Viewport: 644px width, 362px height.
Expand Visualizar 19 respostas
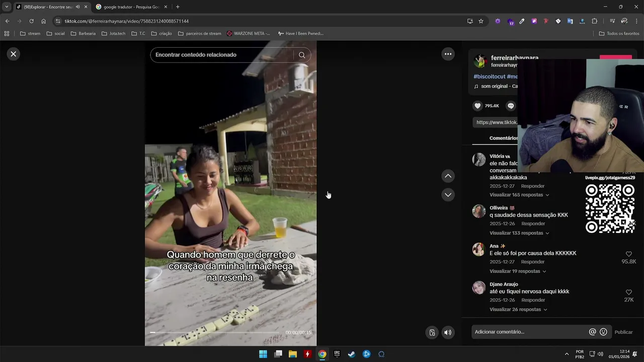518,271
